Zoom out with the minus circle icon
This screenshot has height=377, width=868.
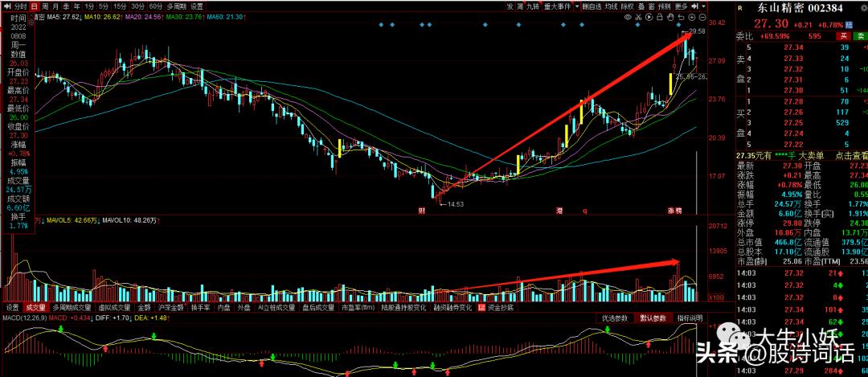click(703, 17)
